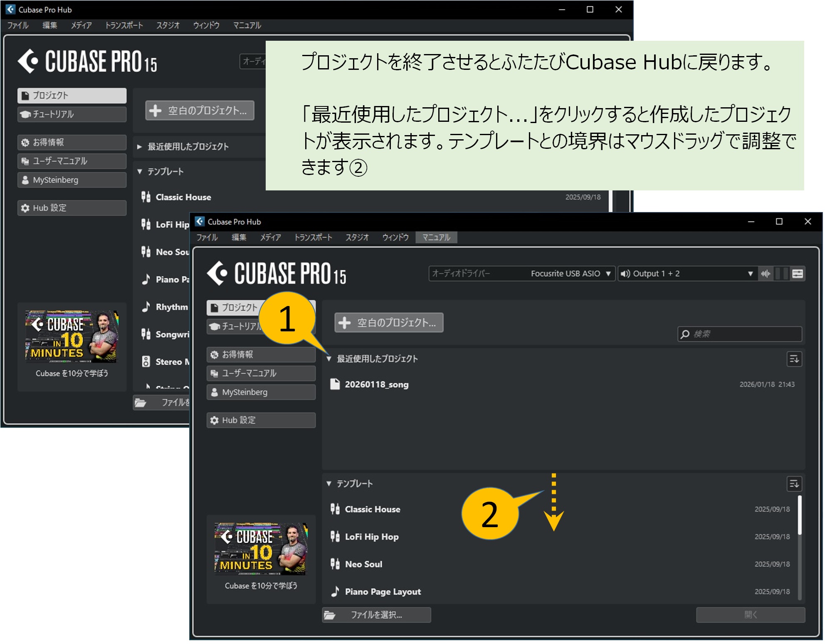Click the note icon beside Piano Page Layout
832x644 pixels.
pos(335,592)
